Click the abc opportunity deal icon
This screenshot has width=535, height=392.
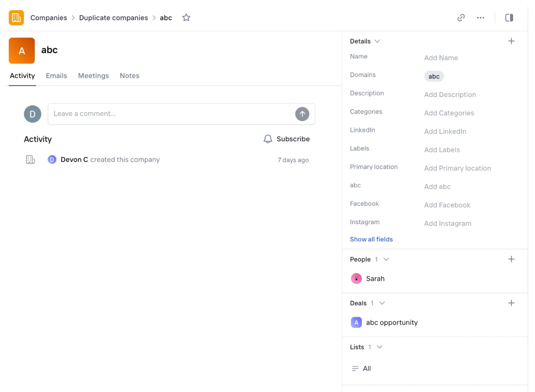coord(356,322)
